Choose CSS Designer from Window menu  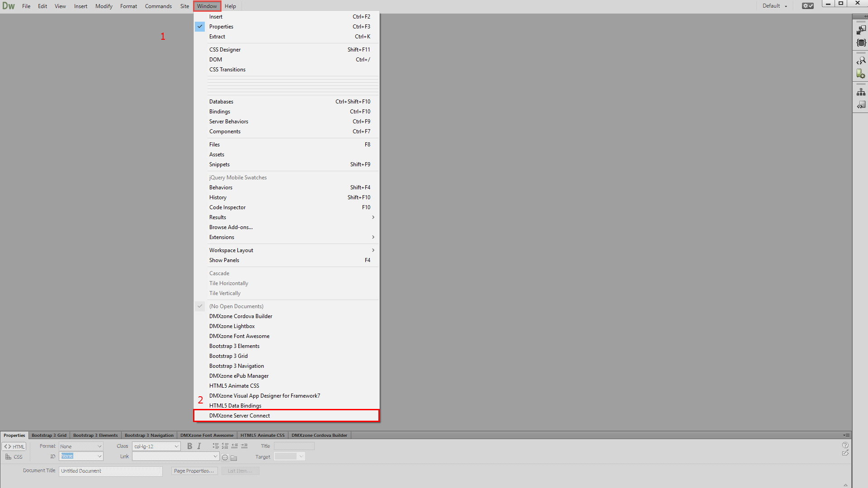tap(287, 50)
